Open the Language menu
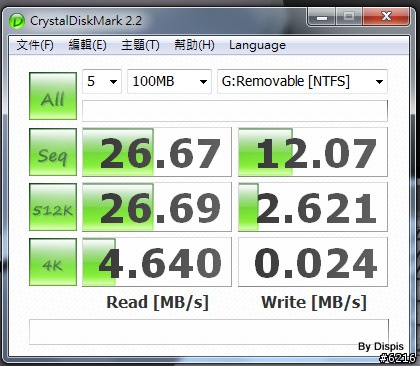420x366 pixels. tap(257, 45)
